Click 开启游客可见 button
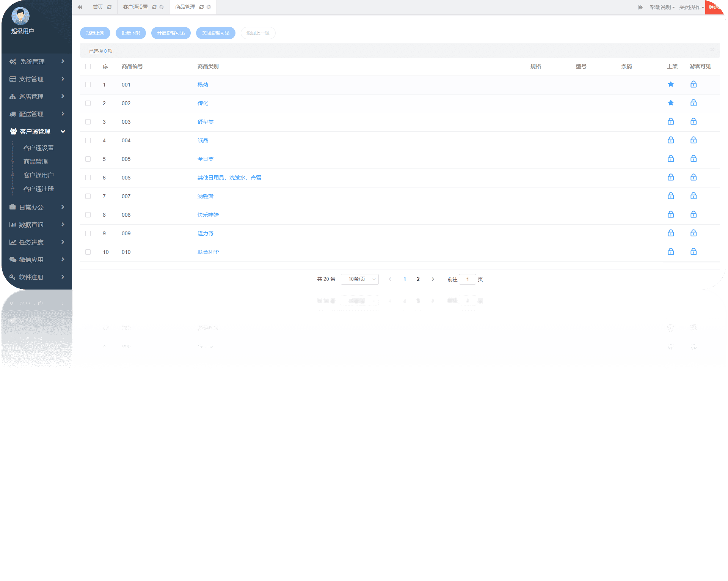728x581 pixels. click(x=171, y=33)
